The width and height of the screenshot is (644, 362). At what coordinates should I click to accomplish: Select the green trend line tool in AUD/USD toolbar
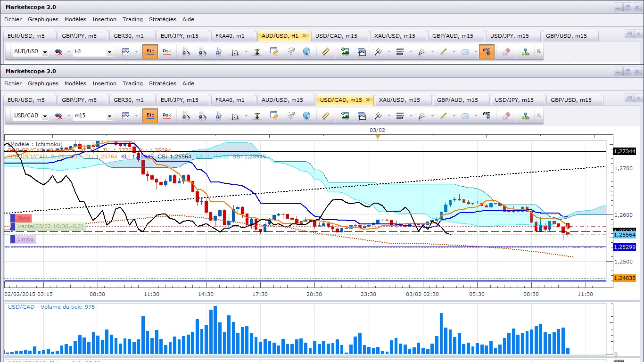(443, 51)
